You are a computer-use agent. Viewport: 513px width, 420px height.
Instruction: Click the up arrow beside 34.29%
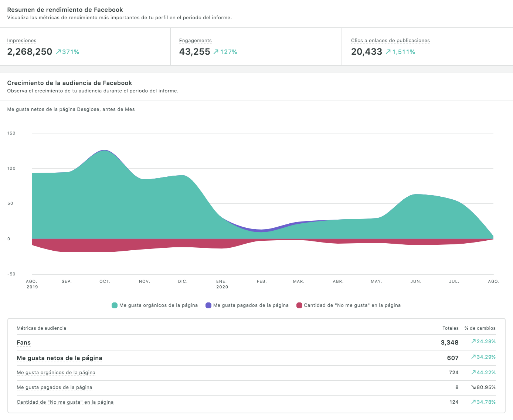point(473,357)
